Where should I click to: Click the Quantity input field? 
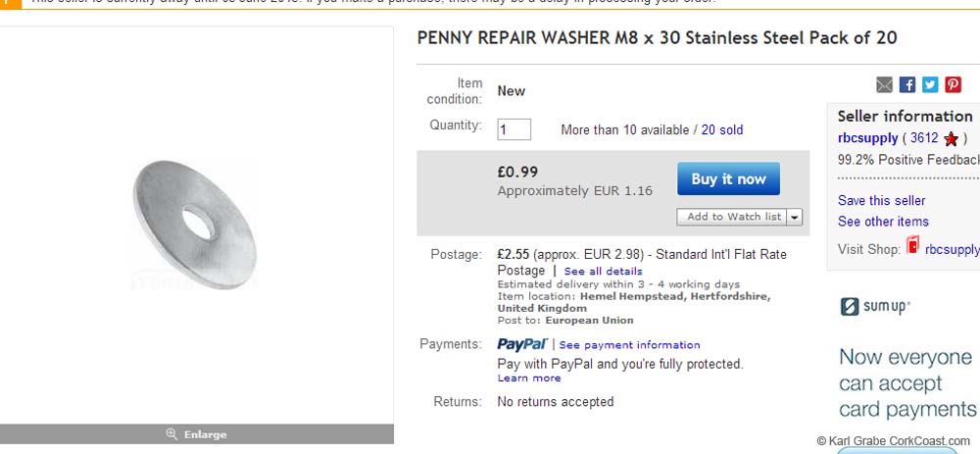pyautogui.click(x=514, y=129)
